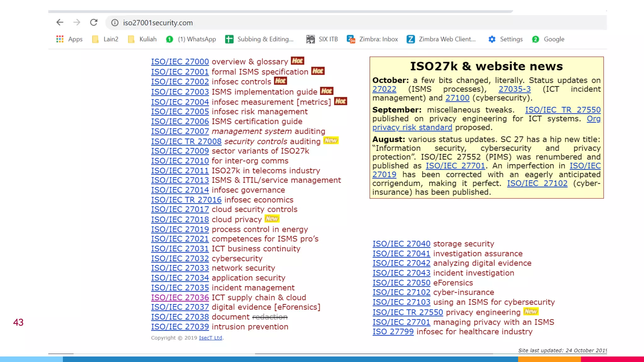Open the Settings gear bookmark
Image resolution: width=644 pixels, height=362 pixels.
click(505, 39)
